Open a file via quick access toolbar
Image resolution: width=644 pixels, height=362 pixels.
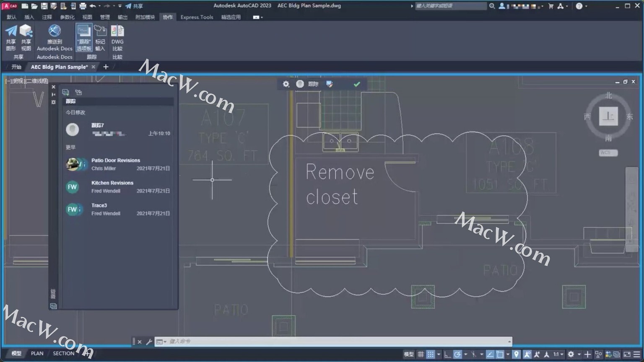pos(34,6)
